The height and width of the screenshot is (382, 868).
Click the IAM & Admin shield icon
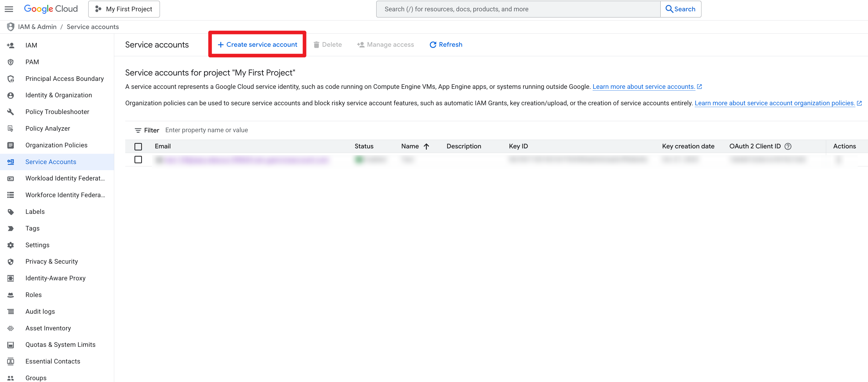pos(11,27)
